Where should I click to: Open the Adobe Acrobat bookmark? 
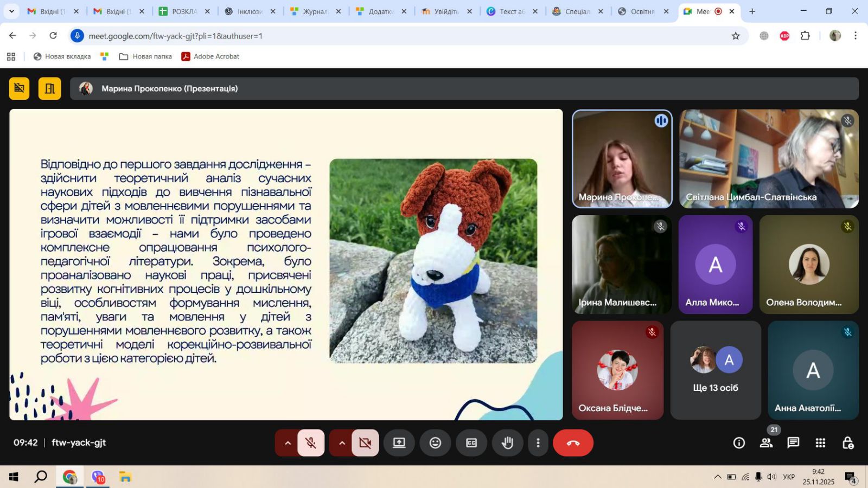210,56
